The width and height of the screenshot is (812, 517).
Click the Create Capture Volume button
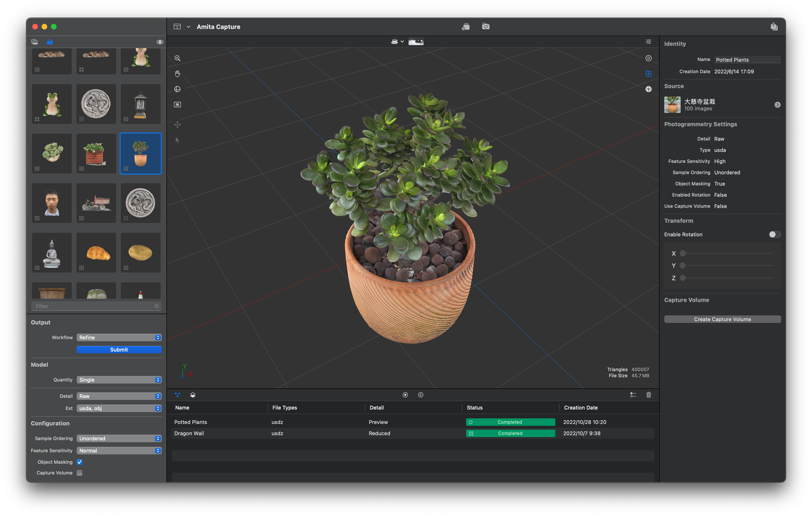pos(722,319)
